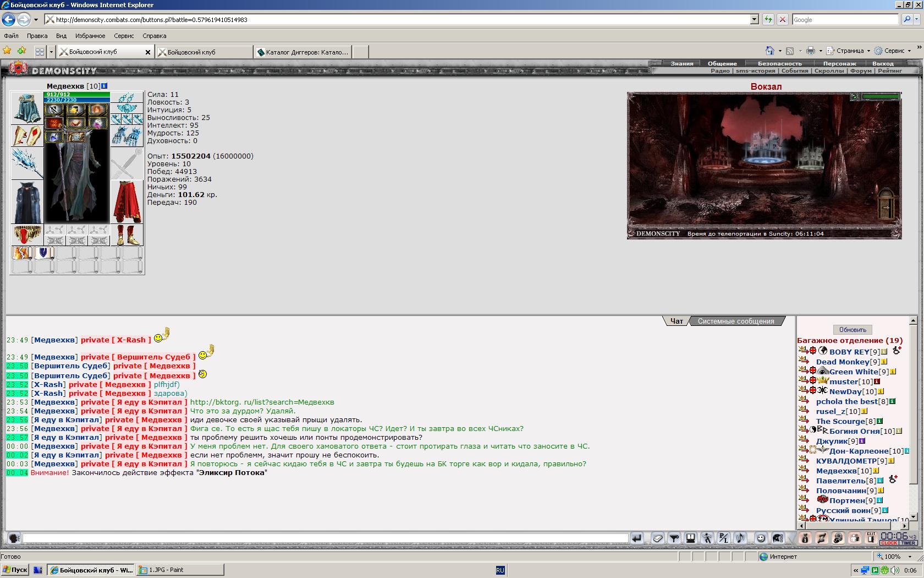
Task: Click the fireball active effect icon
Action: tap(75, 109)
